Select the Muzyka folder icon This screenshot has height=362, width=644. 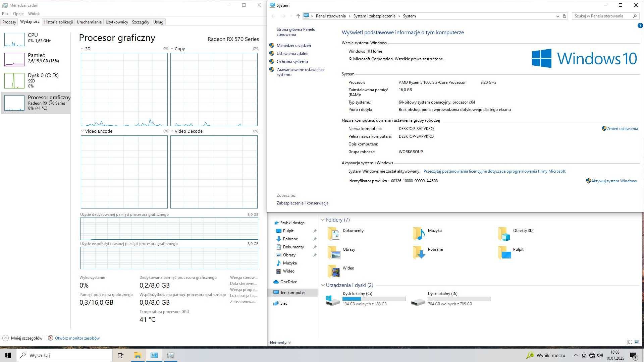tap(419, 234)
